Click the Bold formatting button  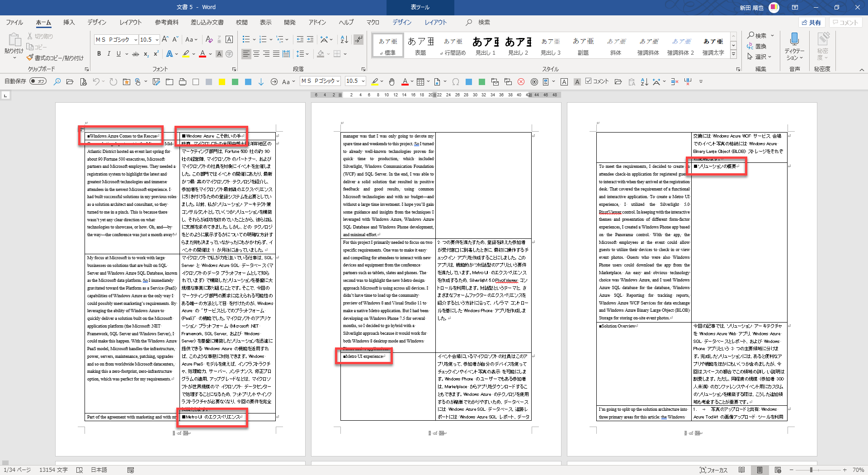tap(99, 54)
